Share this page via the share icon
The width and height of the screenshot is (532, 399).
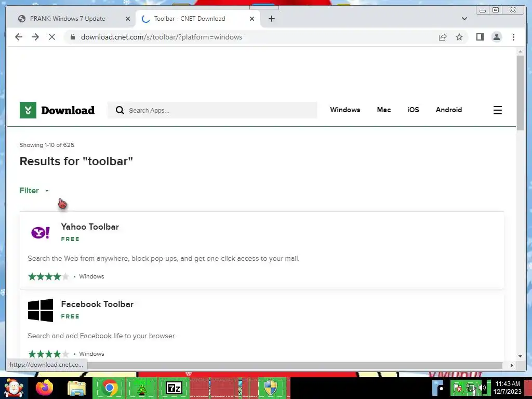(443, 37)
